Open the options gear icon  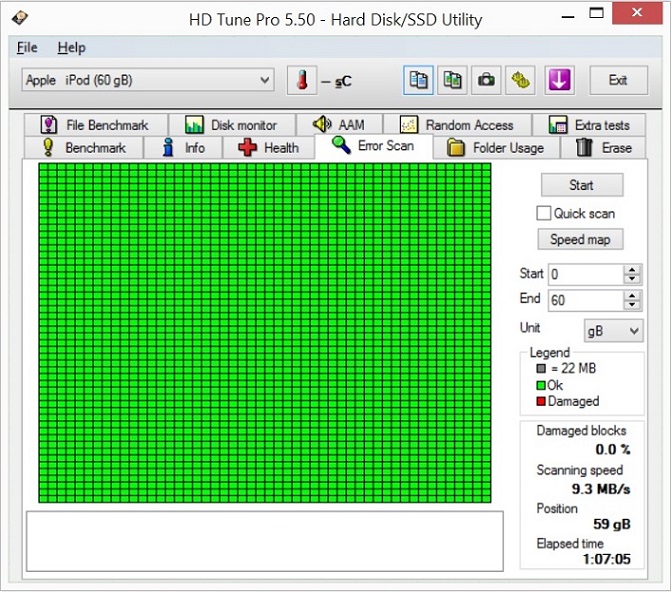pos(520,80)
